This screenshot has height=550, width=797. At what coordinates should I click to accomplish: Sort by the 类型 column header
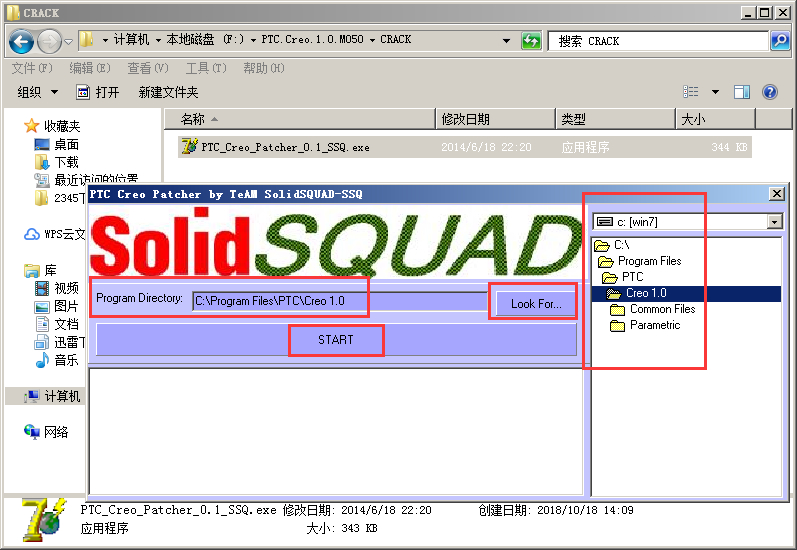pyautogui.click(x=616, y=119)
